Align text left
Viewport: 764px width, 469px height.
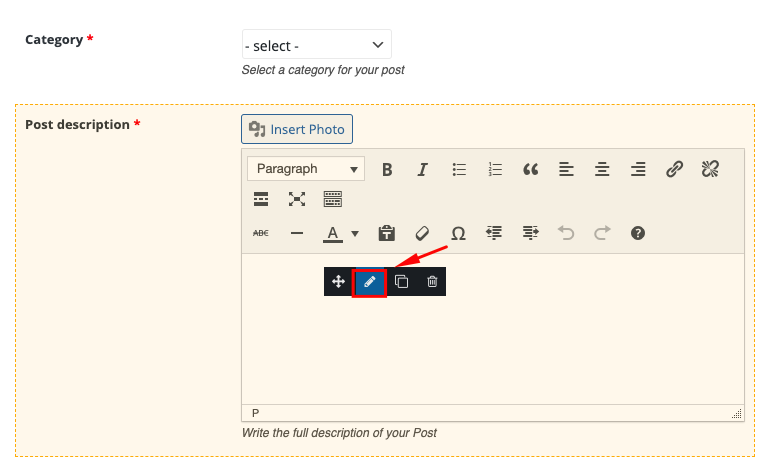coord(566,169)
